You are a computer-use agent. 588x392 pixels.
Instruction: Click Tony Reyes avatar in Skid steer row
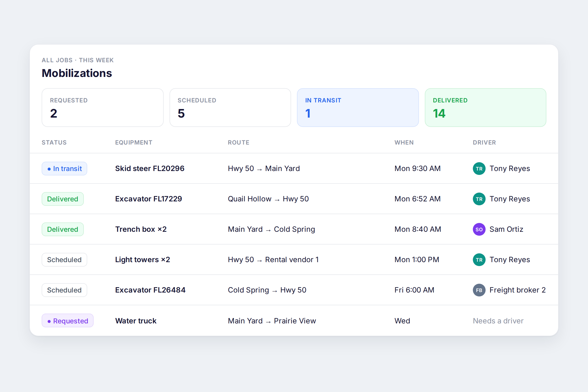[479, 169]
